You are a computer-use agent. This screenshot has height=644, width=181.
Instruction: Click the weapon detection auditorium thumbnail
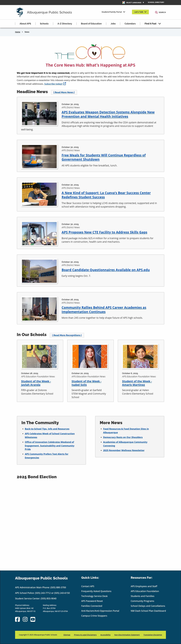click(x=39, y=114)
